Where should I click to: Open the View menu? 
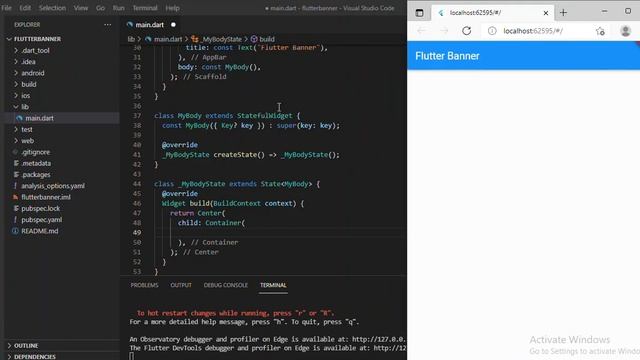click(x=81, y=8)
